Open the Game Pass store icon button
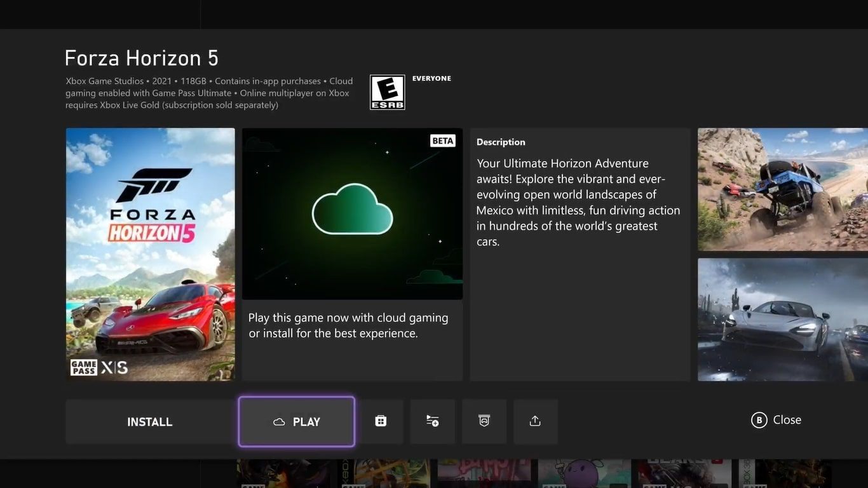The width and height of the screenshot is (868, 488). 381,421
